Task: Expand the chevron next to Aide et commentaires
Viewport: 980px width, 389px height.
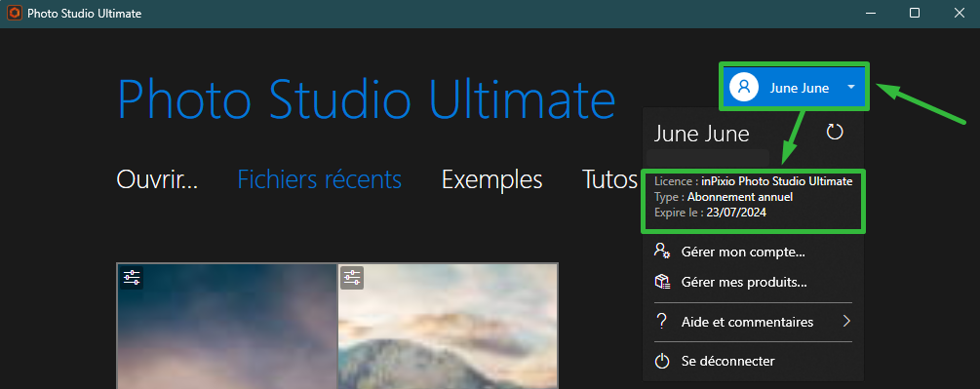Action: (846, 322)
